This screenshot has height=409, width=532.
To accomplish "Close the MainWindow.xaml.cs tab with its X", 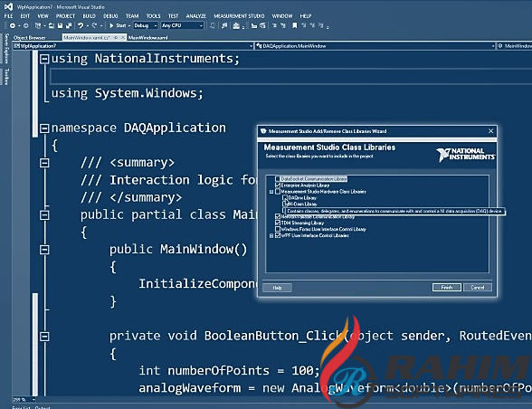I will tap(122, 38).
